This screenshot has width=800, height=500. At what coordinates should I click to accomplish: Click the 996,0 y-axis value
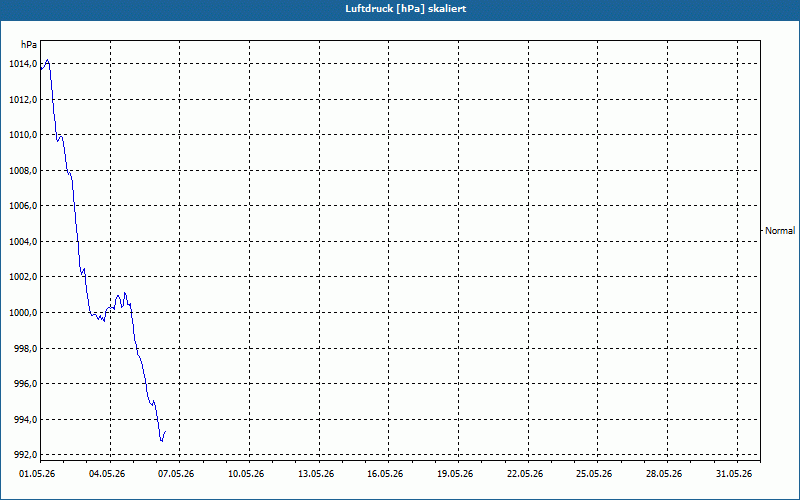coord(25,384)
